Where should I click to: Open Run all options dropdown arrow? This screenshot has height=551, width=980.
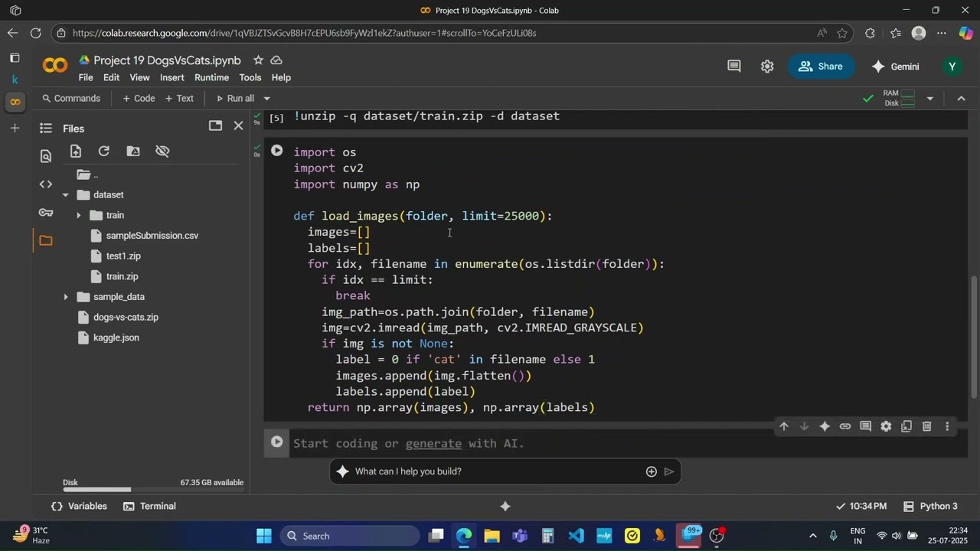click(x=266, y=99)
